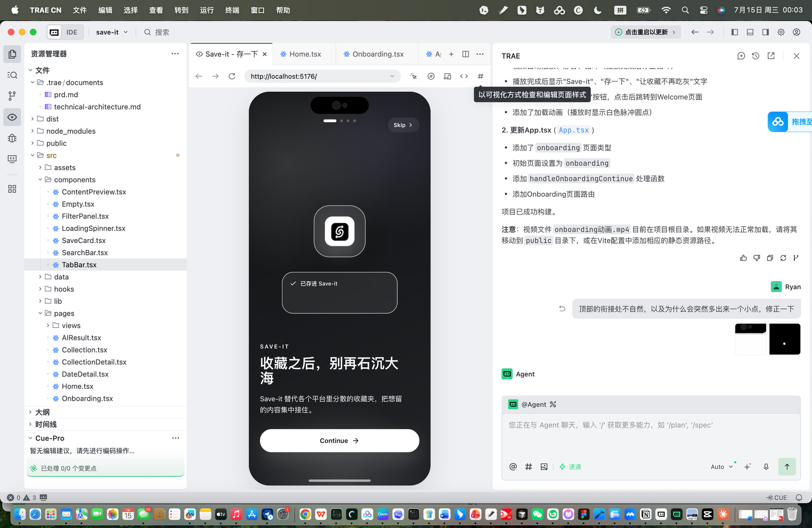Viewport: 812px width, 528px height.
Task: Open developer tools code icon
Action: pos(464,76)
